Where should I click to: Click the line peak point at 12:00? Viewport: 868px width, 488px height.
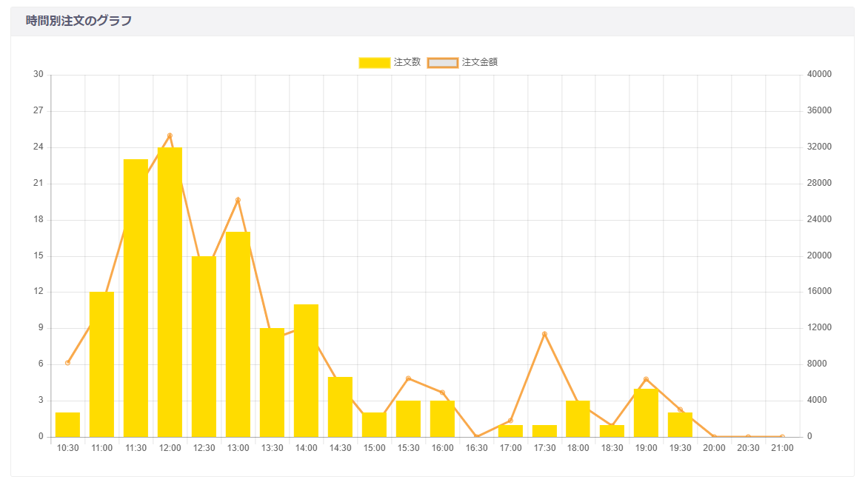tap(170, 136)
